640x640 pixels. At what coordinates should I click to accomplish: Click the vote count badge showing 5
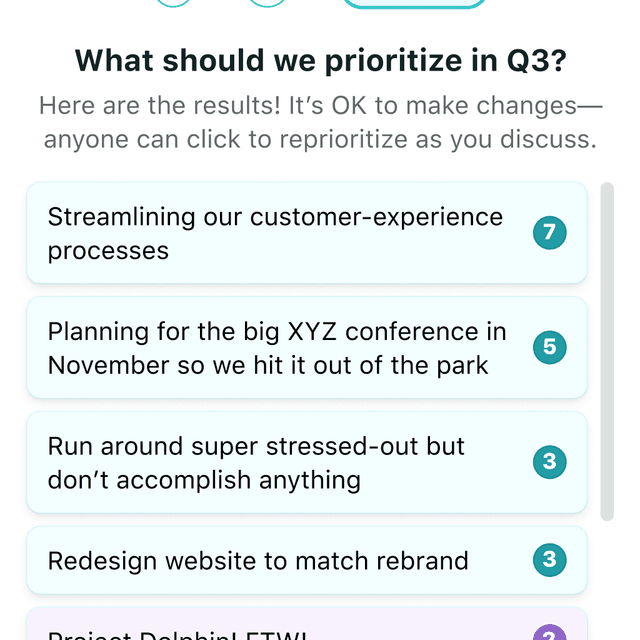coord(549,348)
